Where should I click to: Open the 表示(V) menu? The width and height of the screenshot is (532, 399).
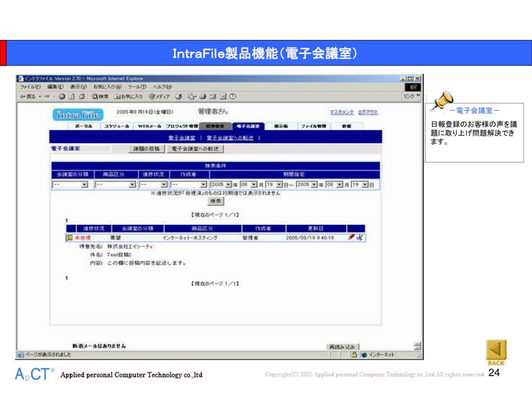coord(78,87)
